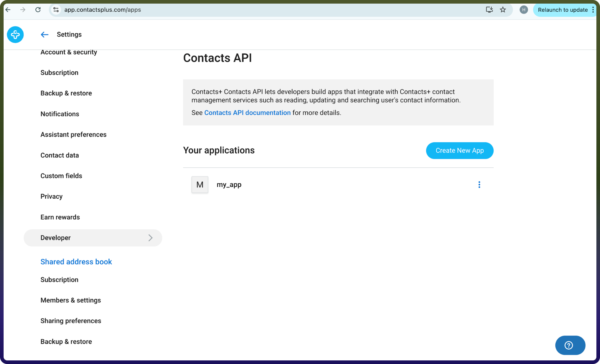600x364 pixels.
Task: Bookmark this page with the star icon
Action: point(503,10)
